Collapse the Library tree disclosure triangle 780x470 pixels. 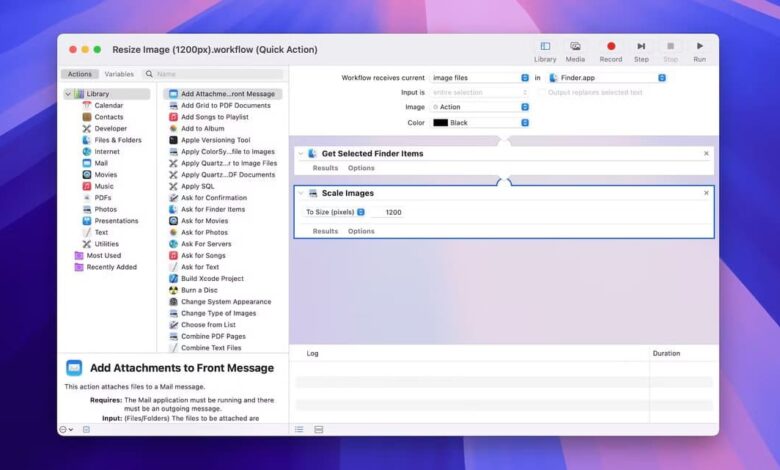[68, 94]
